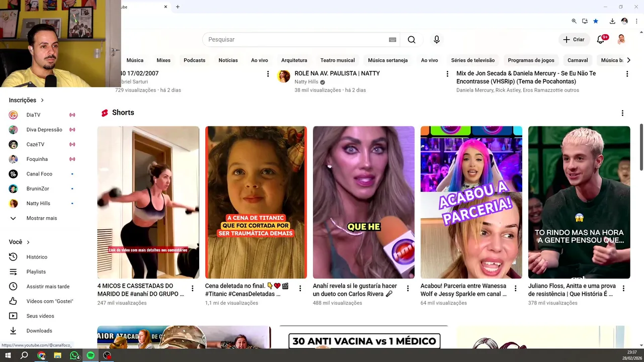This screenshot has width=644, height=362.
Task: Select the Carnaval category chip
Action: click(x=578, y=60)
